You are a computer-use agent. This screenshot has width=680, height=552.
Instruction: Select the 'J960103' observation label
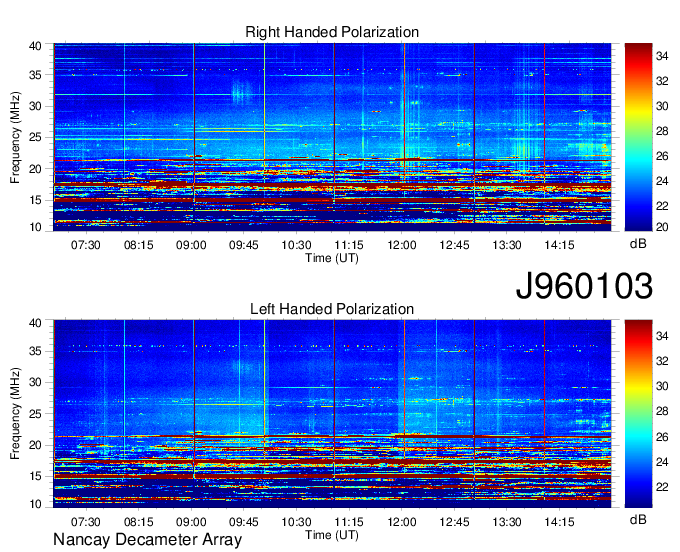pyautogui.click(x=584, y=286)
